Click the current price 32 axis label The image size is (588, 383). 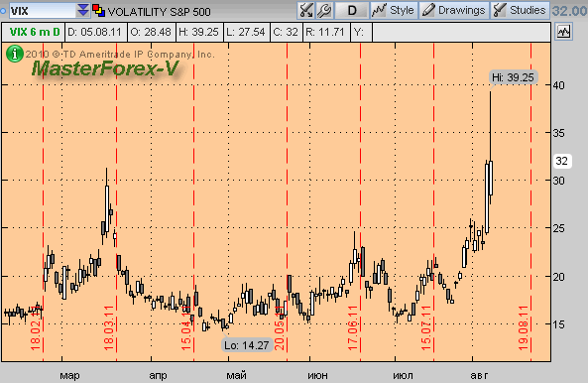pos(562,161)
